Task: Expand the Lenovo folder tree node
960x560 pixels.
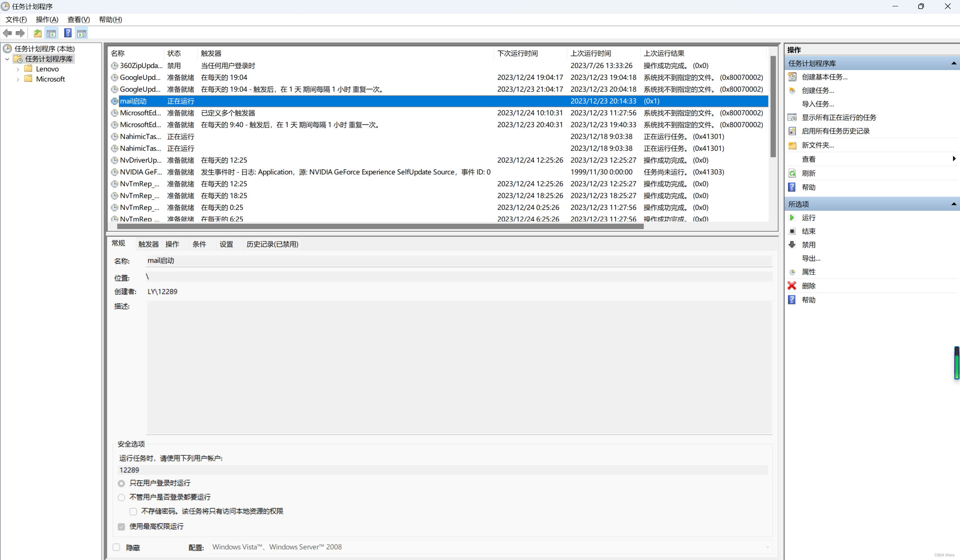Action: pos(18,69)
